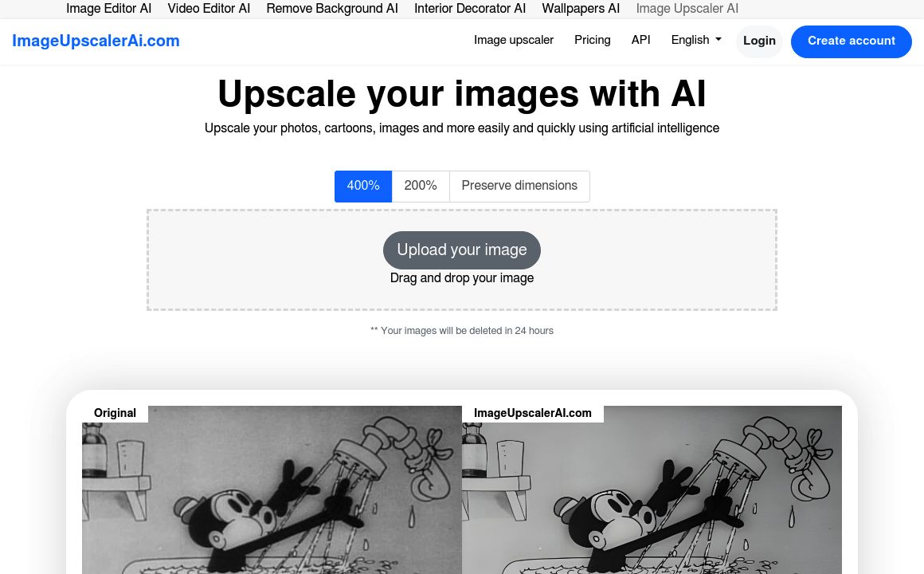Go to Remove Background AI

332,9
